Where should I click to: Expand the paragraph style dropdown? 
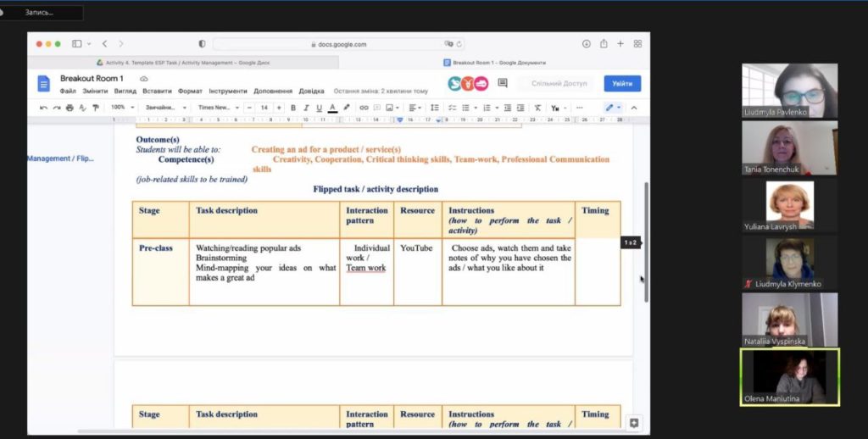[x=166, y=108]
